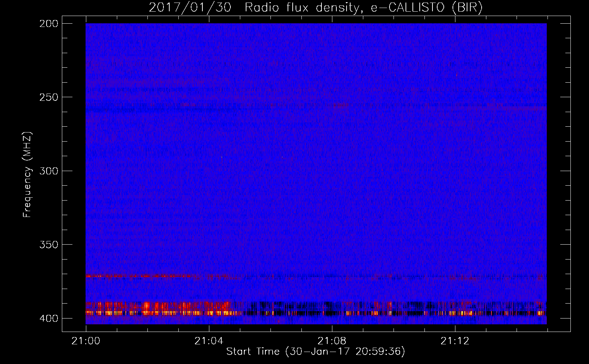Image resolution: width=589 pixels, height=364 pixels.
Task: Click the 21:12 time tick label
Action: click(455, 341)
